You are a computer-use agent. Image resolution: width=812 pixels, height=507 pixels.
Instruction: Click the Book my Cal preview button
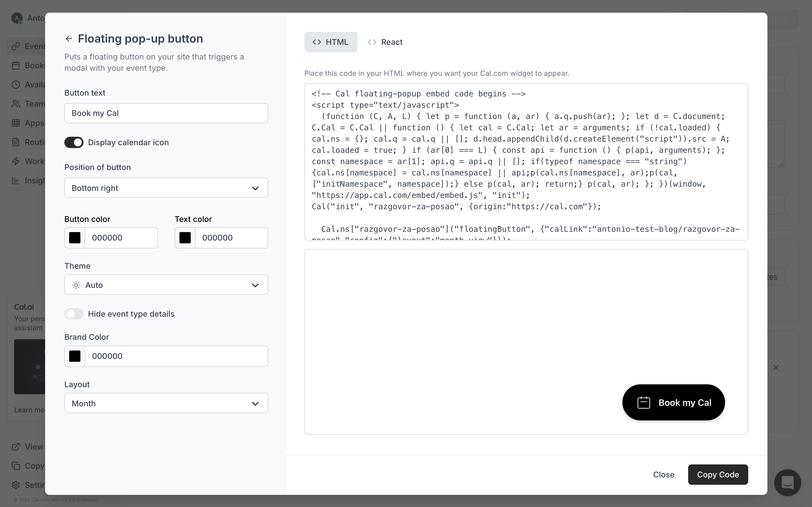pos(673,402)
